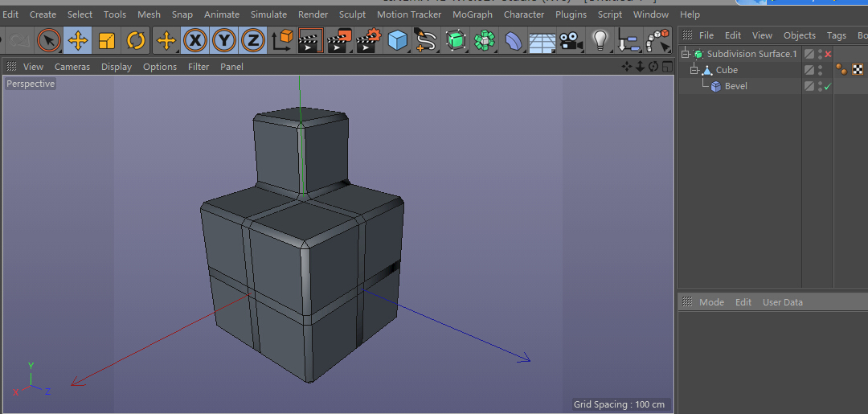This screenshot has width=868, height=414.
Task: Select the Bevel object in Object Manager
Action: pyautogui.click(x=735, y=86)
